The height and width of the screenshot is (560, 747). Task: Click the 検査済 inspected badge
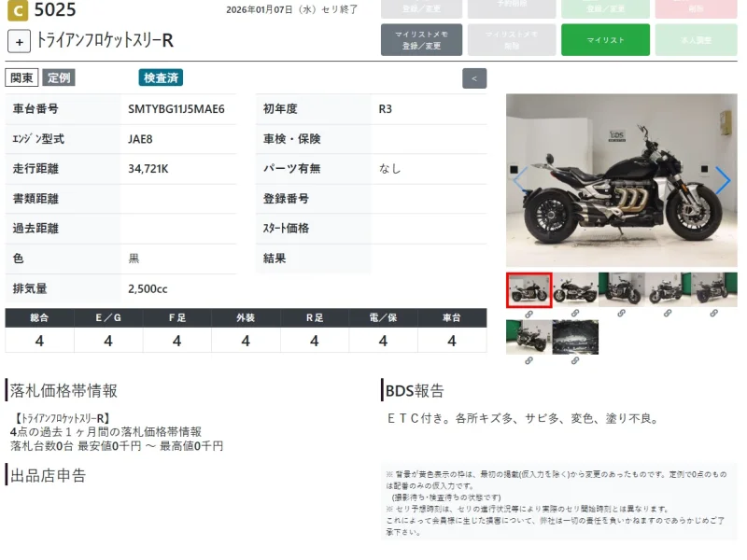(161, 77)
